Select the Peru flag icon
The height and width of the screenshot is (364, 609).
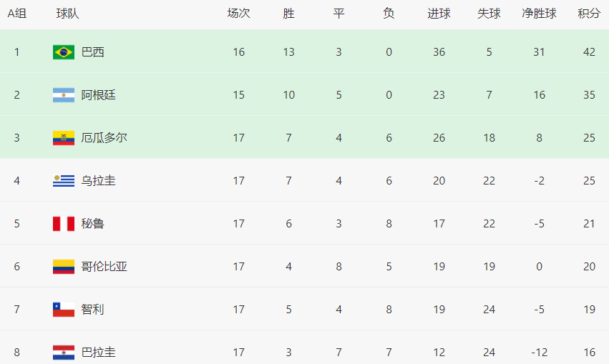(64, 224)
